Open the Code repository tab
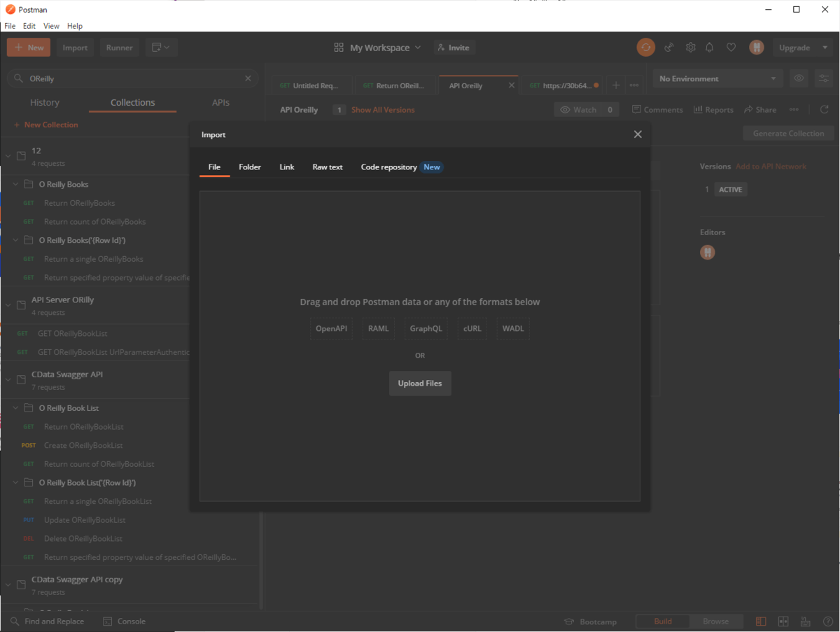Screen dimensions: 840x632 (x=401, y=167)
